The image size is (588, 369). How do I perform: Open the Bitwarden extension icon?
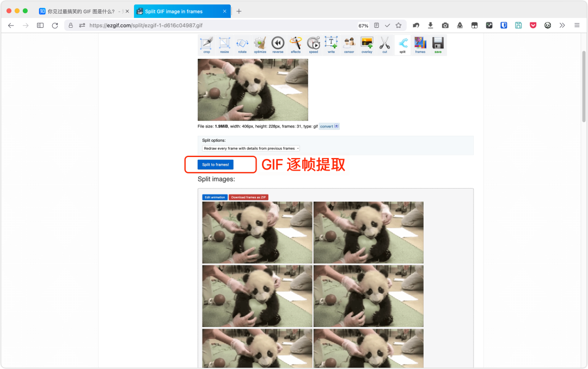click(504, 26)
